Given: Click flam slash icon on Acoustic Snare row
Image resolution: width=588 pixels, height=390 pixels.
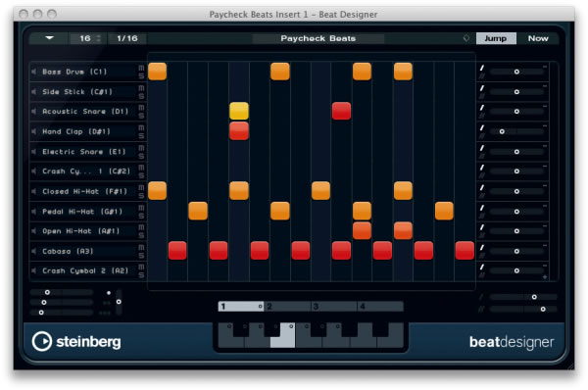Looking at the screenshot, I should point(482,108).
